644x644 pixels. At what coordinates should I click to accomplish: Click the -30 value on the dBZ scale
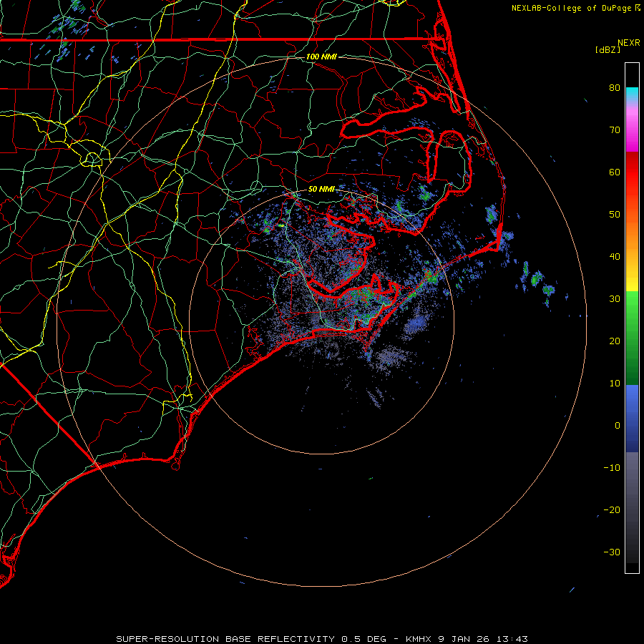click(x=612, y=552)
